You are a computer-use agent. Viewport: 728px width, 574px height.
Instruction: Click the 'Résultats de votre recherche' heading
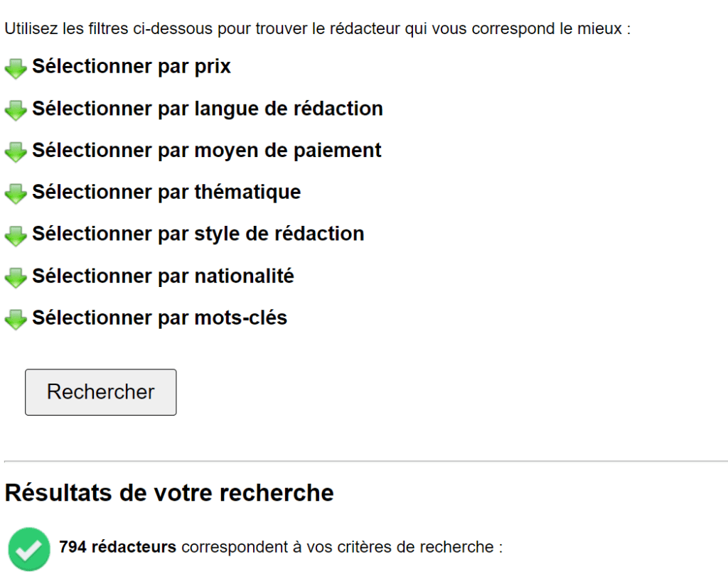[x=169, y=493]
